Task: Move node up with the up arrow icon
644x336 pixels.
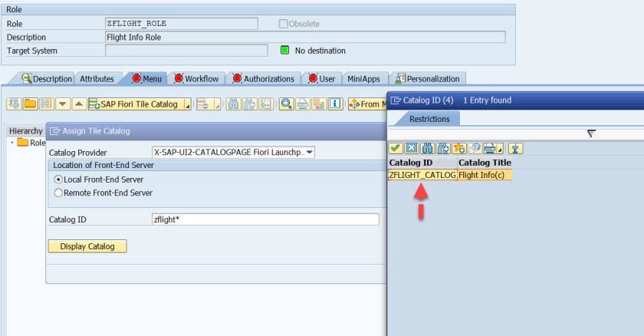Action: point(79,104)
